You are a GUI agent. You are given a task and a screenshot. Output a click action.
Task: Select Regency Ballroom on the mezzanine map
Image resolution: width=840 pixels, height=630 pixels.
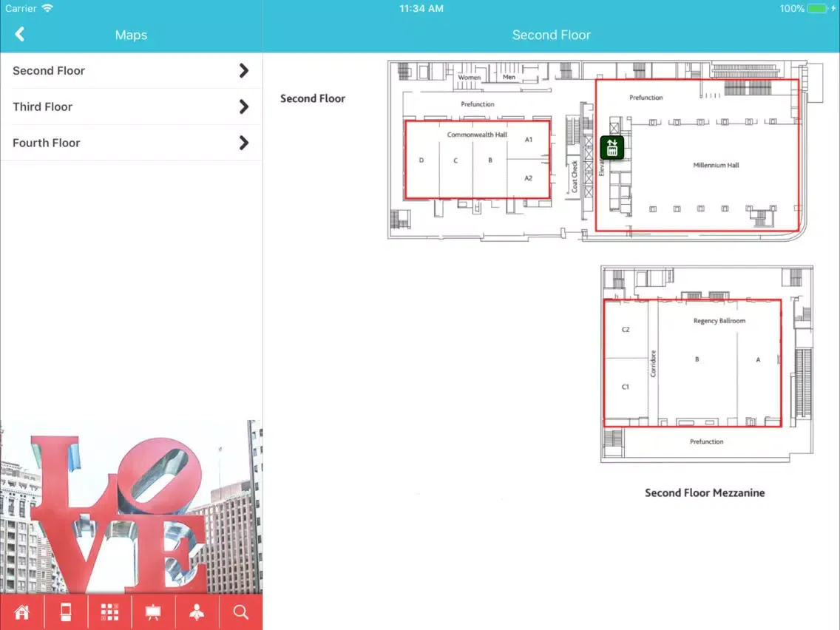692,363
